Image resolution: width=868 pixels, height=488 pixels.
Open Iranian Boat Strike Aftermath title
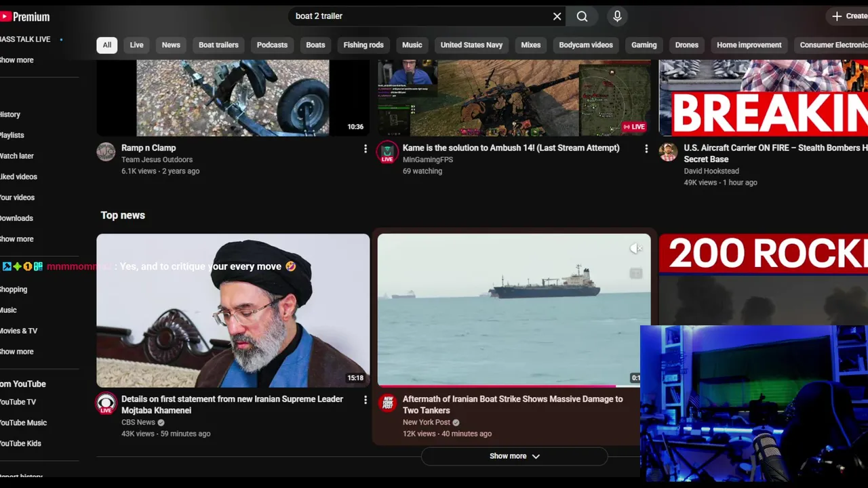[513, 405]
